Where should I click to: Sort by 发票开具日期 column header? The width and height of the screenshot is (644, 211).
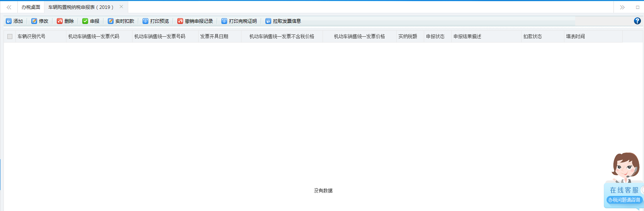(214, 36)
